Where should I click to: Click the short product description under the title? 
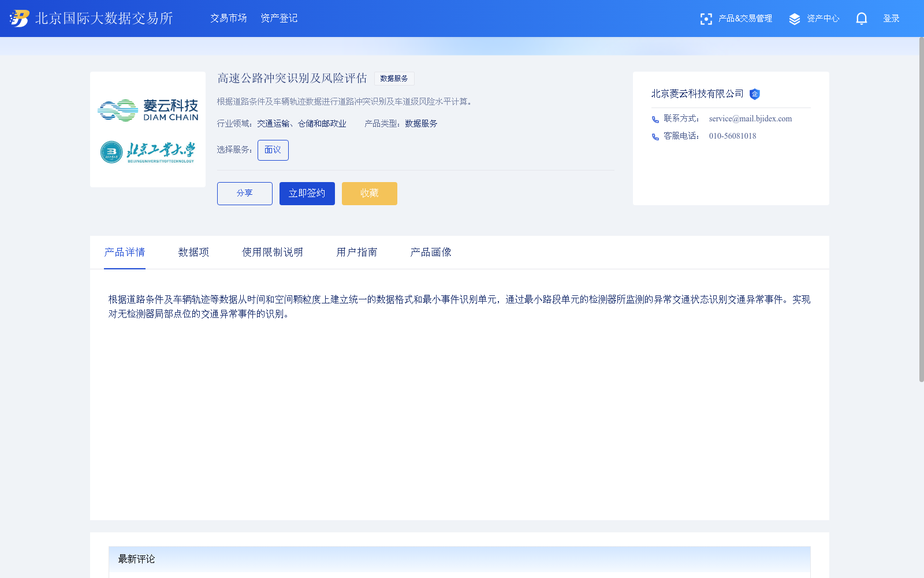[346, 102]
